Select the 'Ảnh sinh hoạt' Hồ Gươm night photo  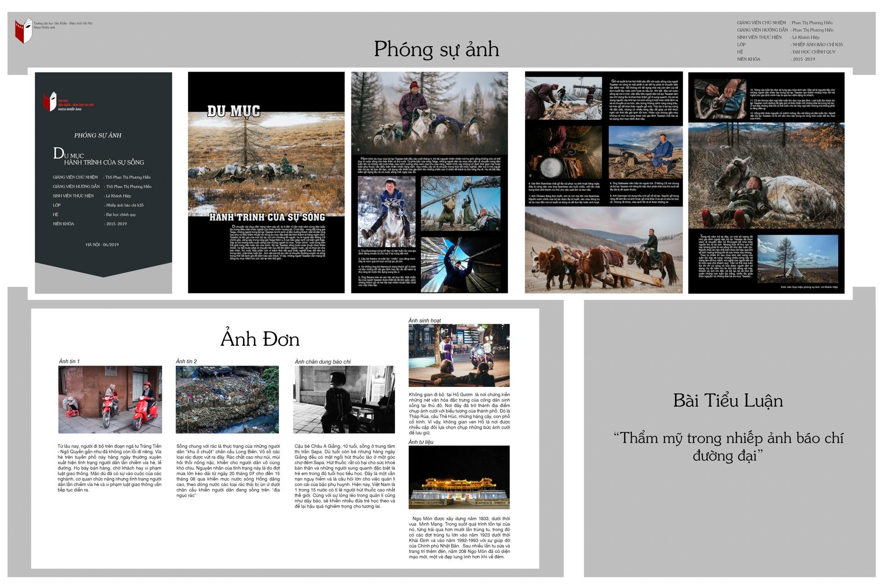(459, 355)
